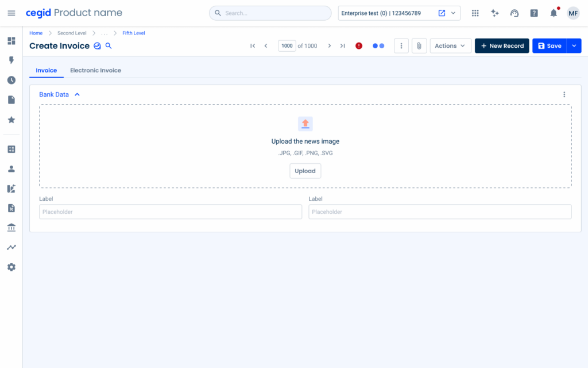Click the star favorites icon in the sidebar
Viewport: 588px width, 368px height.
11,120
